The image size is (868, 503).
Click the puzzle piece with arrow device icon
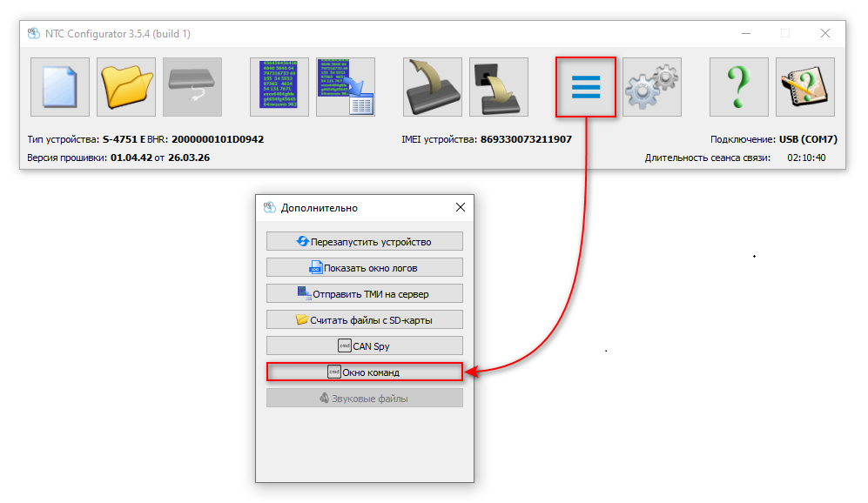click(499, 87)
